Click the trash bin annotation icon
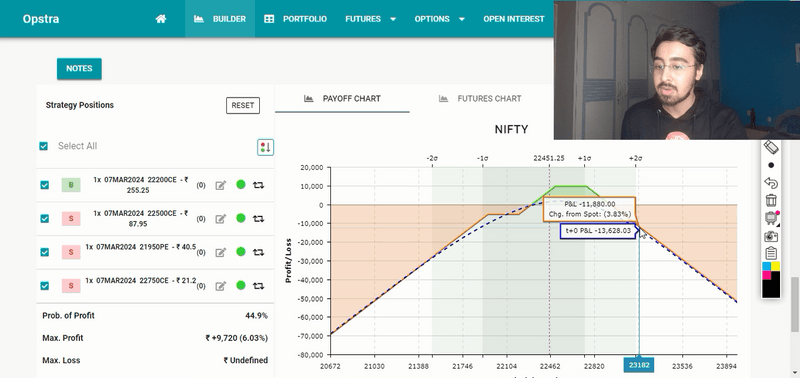 click(x=771, y=200)
